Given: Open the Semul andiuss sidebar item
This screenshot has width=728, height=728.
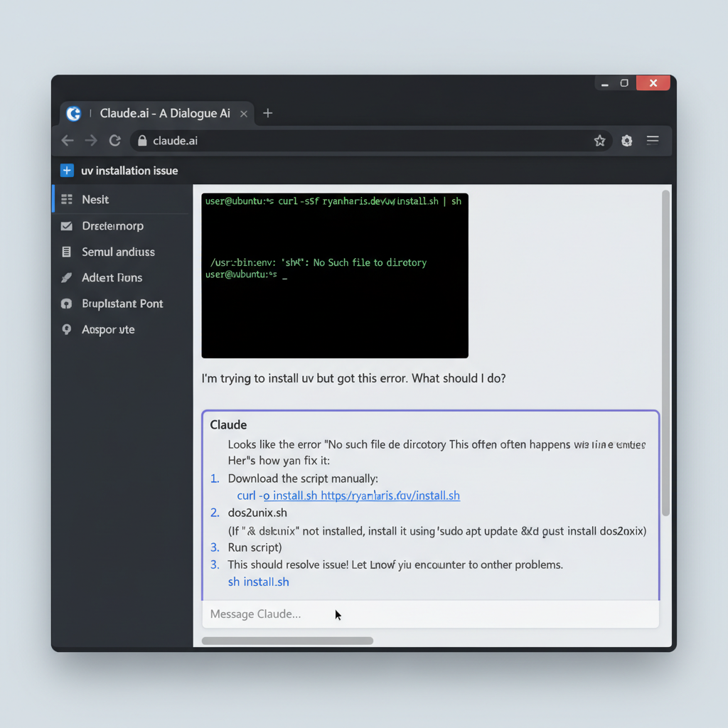Looking at the screenshot, I should pyautogui.click(x=122, y=252).
